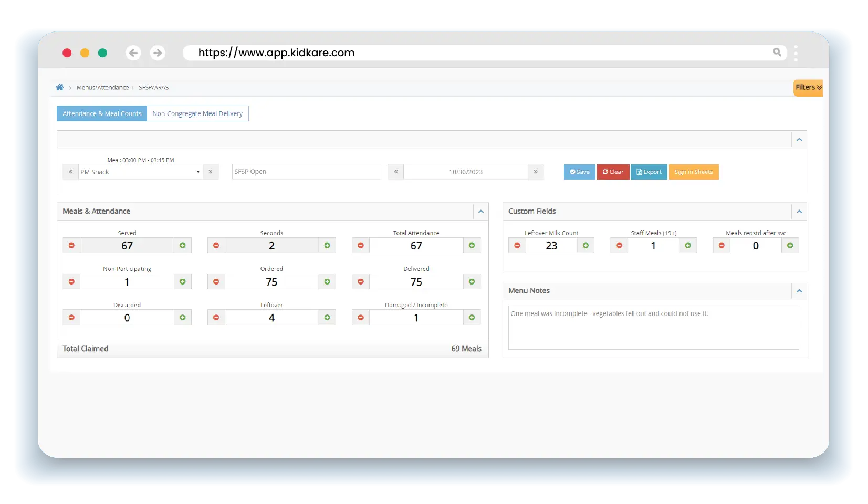Decrease Non-Participating count

[x=71, y=281]
